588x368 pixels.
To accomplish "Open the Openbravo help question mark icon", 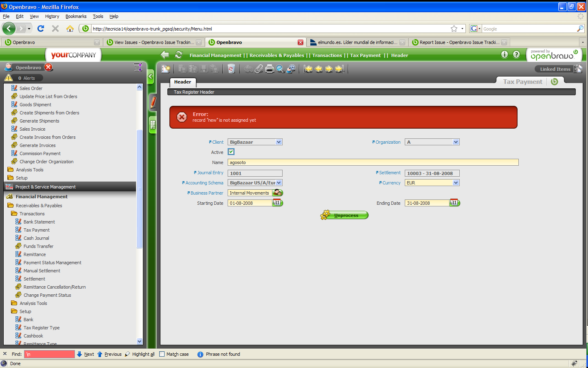I will coord(516,55).
